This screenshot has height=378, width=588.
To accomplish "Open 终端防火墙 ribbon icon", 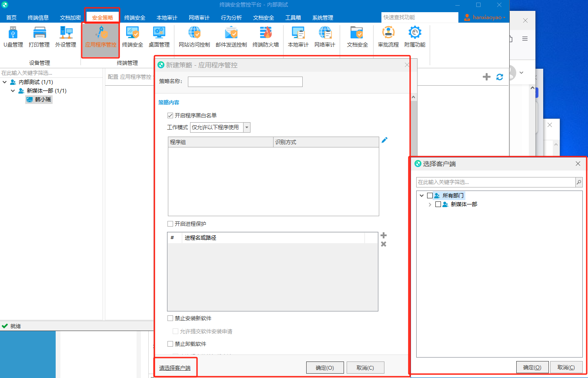I will click(265, 37).
